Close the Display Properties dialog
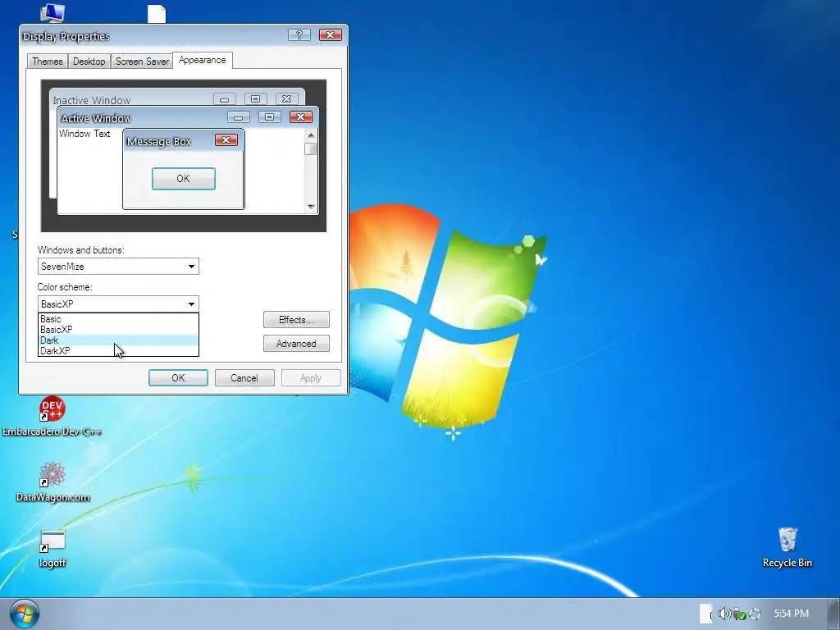This screenshot has height=630, width=840. pos(330,34)
